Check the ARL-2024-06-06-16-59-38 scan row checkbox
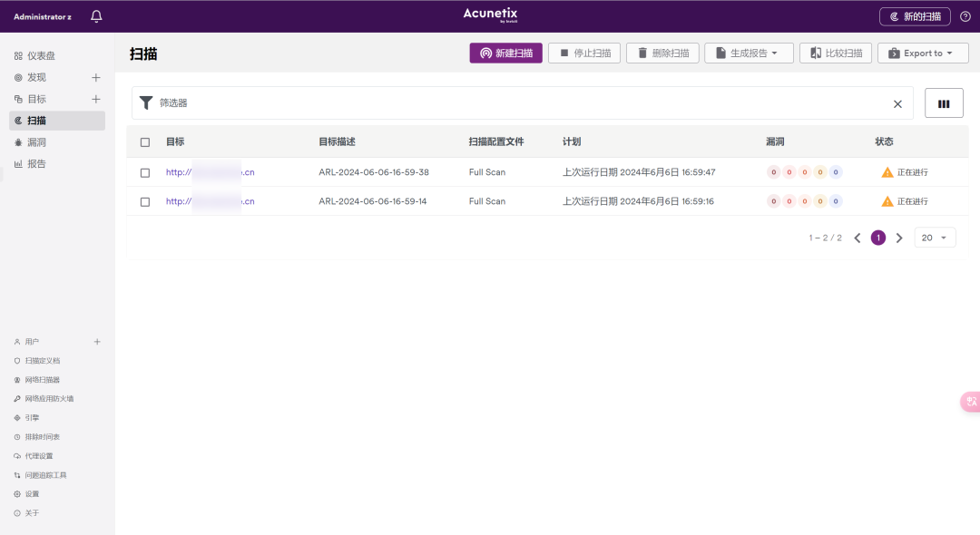 coord(145,172)
